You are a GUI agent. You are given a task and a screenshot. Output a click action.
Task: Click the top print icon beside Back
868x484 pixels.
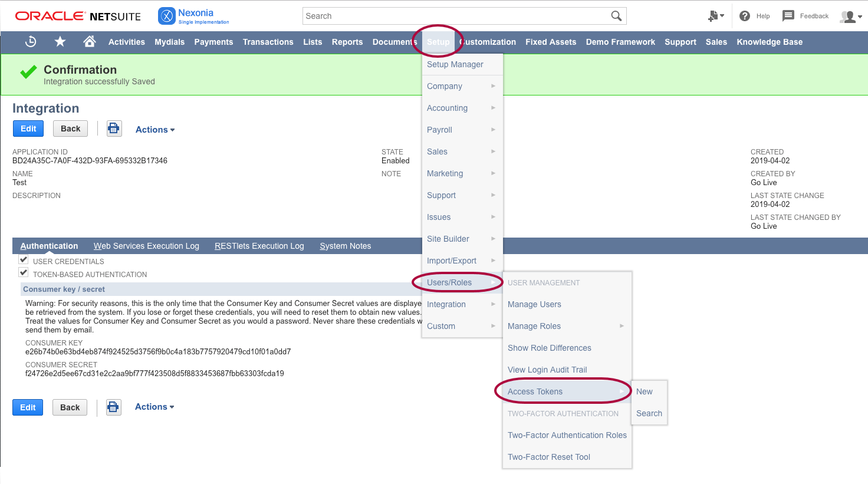click(x=114, y=129)
